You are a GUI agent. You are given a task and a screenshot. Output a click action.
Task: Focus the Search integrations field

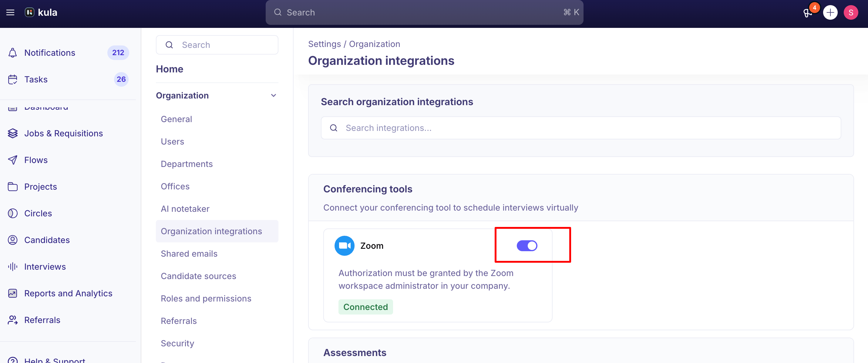[581, 128]
